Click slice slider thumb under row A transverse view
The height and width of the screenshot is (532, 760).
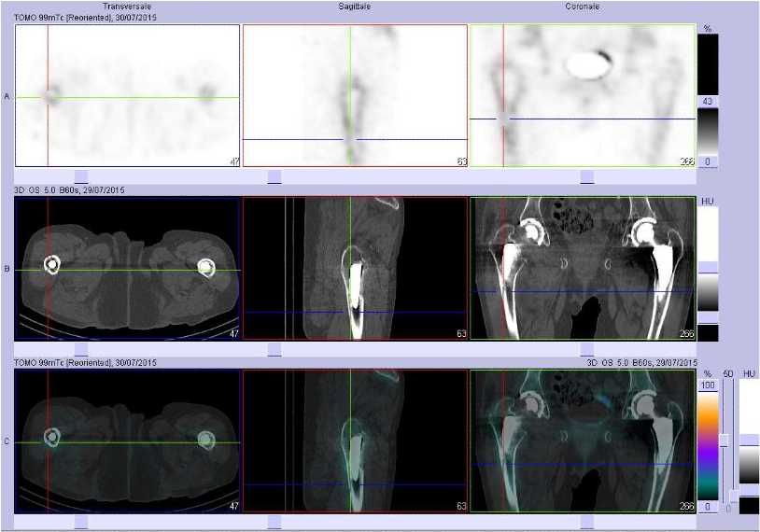click(81, 176)
